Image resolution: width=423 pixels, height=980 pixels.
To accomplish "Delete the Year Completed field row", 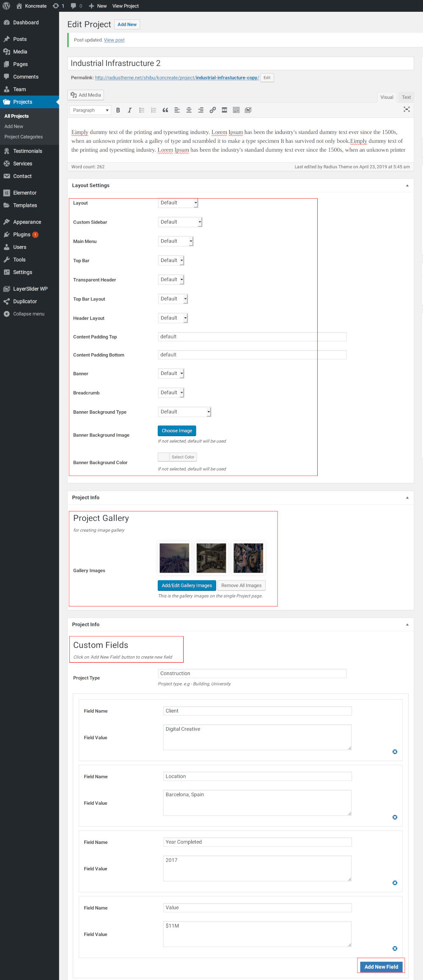I will (x=395, y=882).
